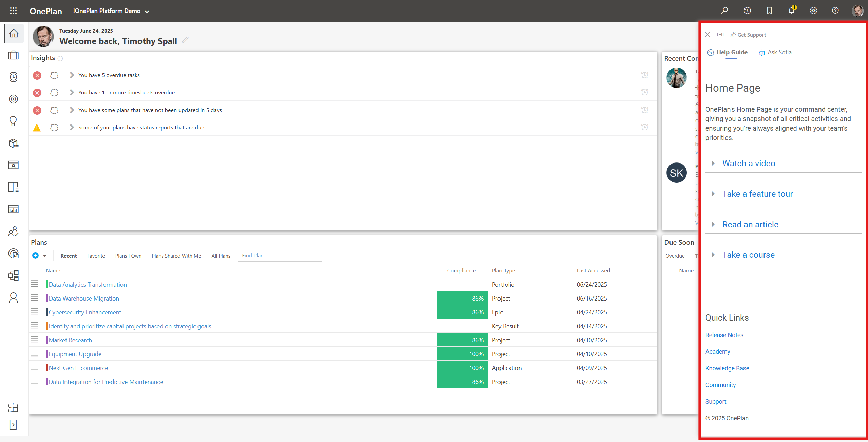Click Get Support link

click(748, 35)
